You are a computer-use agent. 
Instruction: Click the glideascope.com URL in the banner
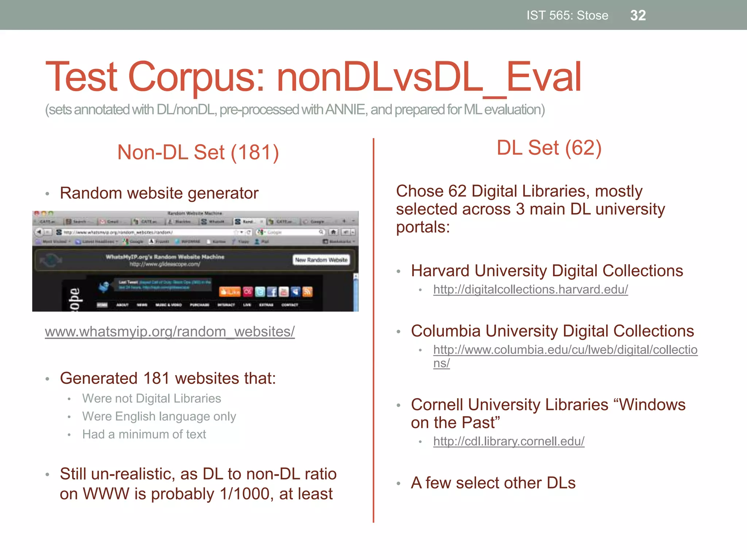tap(165, 264)
